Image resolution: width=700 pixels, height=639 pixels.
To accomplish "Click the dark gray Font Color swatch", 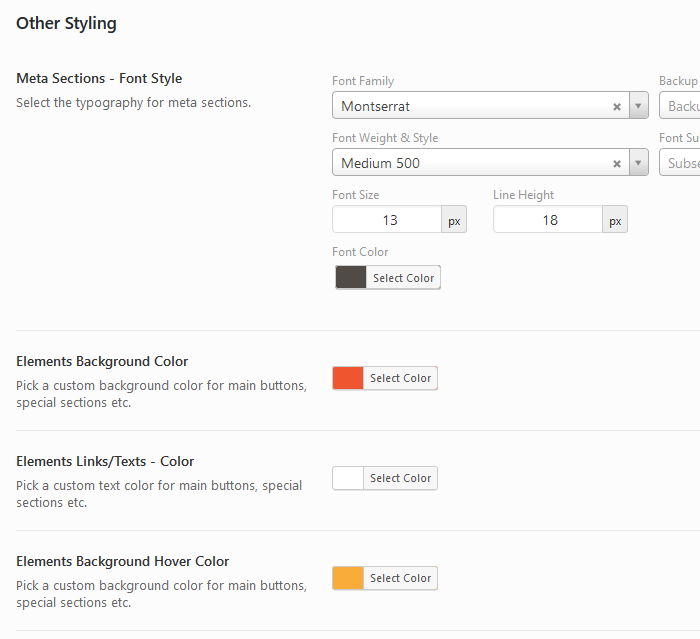I will click(351, 278).
